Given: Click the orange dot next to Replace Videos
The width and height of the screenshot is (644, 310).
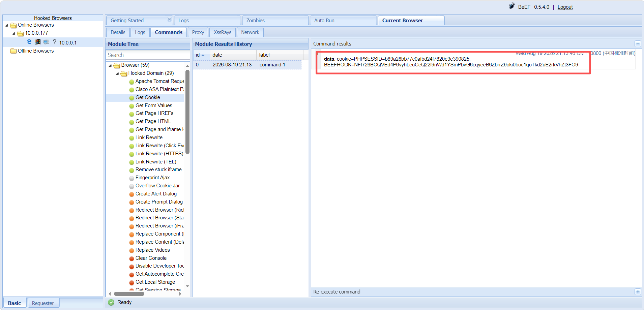Looking at the screenshot, I should pos(131,250).
